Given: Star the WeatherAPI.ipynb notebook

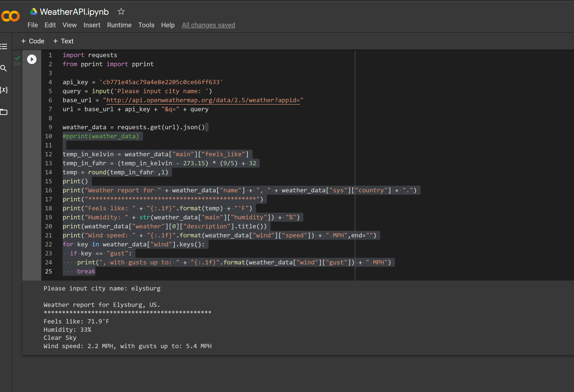Looking at the screenshot, I should (121, 11).
